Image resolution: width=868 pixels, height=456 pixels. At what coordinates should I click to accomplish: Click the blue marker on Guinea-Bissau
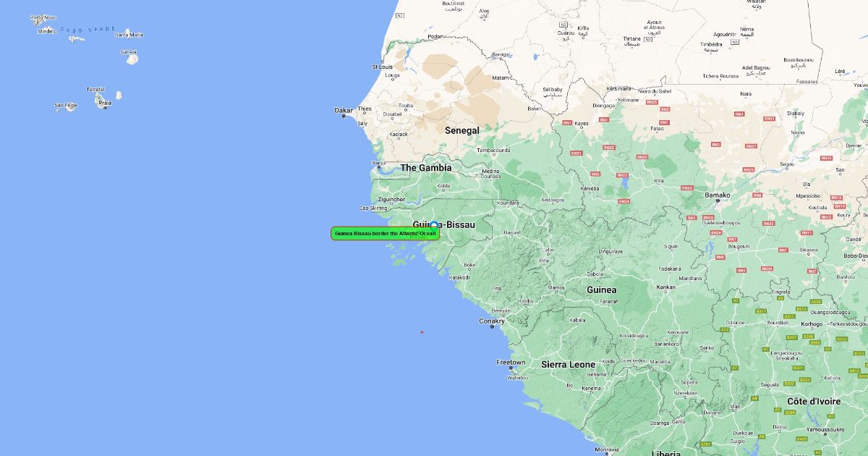point(434,225)
